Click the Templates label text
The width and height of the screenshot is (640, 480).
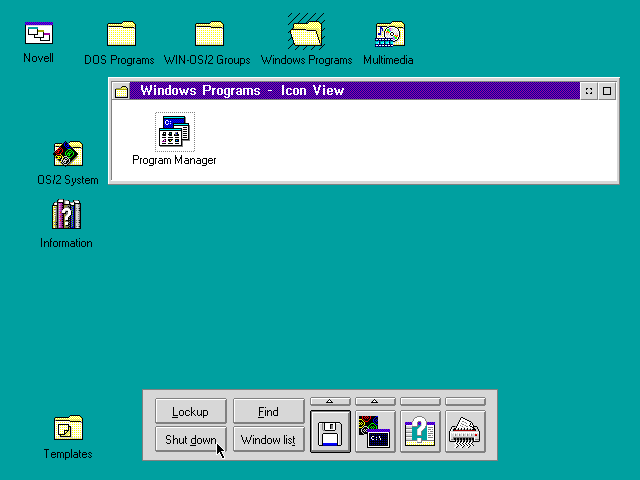(68, 454)
